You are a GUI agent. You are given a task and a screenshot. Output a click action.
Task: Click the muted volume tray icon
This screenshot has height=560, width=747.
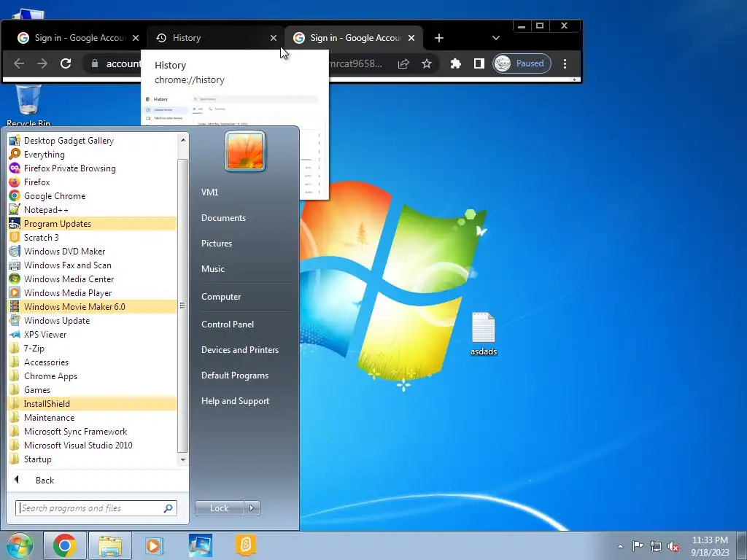673,547
